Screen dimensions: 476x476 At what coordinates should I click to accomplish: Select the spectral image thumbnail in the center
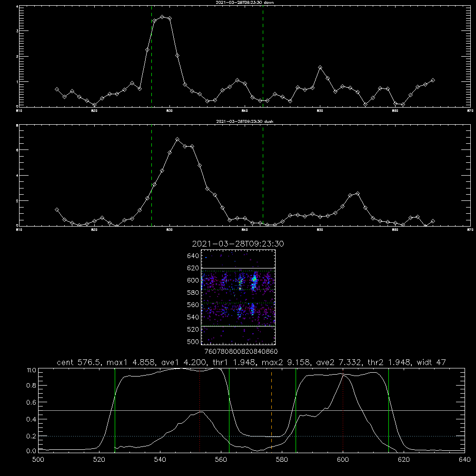pos(238,297)
